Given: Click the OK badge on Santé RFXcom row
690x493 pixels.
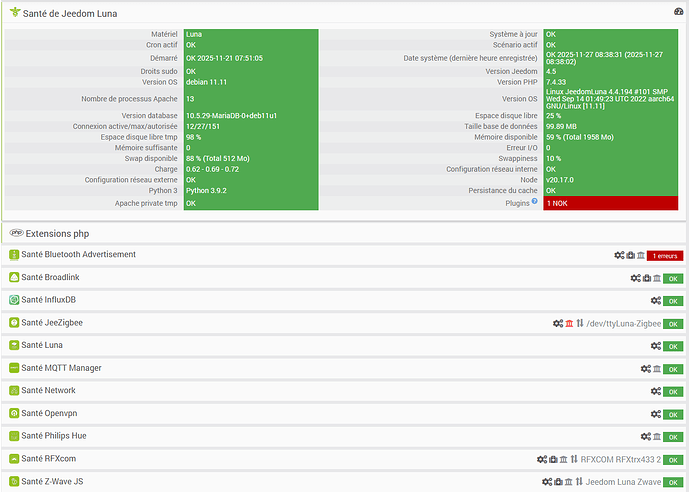Looking at the screenshot, I should [673, 460].
